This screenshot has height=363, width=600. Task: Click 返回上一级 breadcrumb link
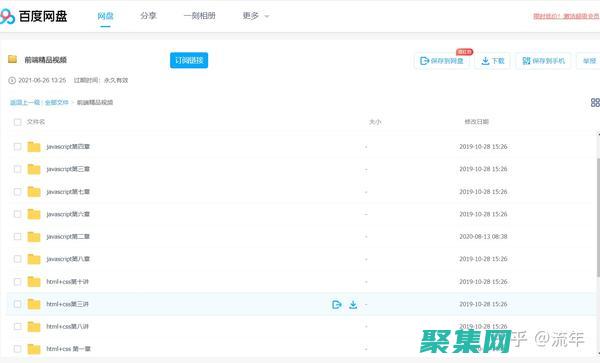(x=25, y=103)
